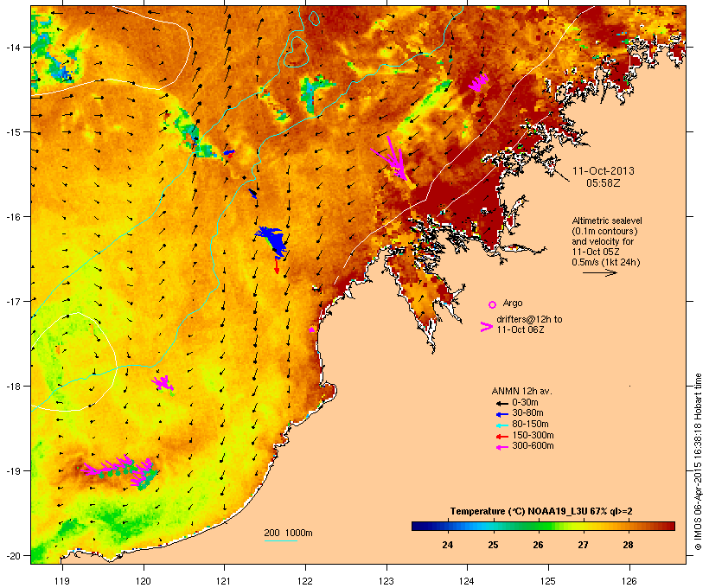Click the magenta drifter arrowhead legend symbol
The height and width of the screenshot is (588, 709).
coord(486,327)
